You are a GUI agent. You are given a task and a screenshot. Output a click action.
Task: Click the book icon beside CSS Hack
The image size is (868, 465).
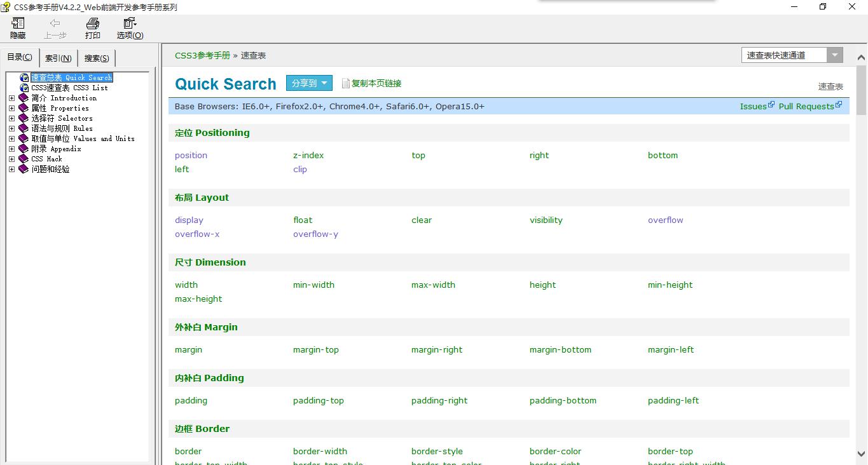(x=24, y=159)
